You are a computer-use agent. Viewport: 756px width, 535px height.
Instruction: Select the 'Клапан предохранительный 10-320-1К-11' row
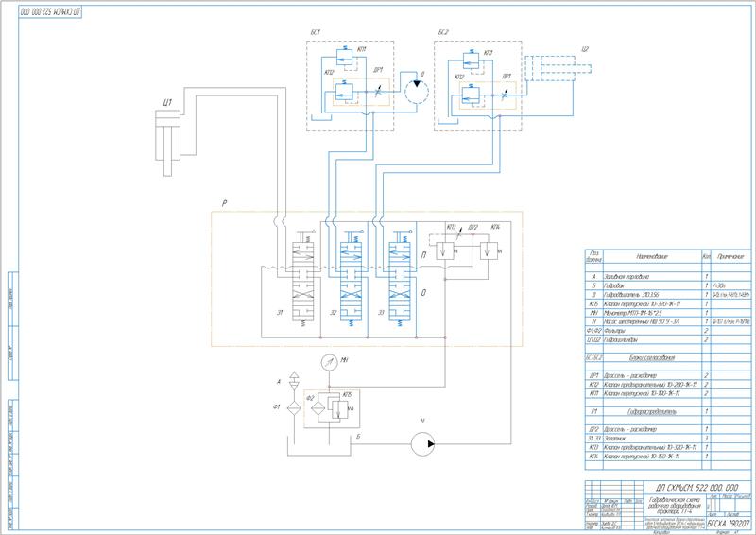pos(668,448)
